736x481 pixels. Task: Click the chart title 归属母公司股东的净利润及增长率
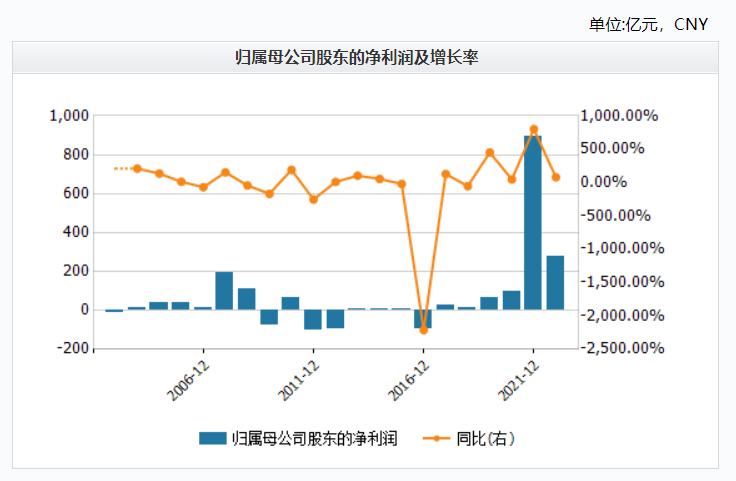coord(365,58)
